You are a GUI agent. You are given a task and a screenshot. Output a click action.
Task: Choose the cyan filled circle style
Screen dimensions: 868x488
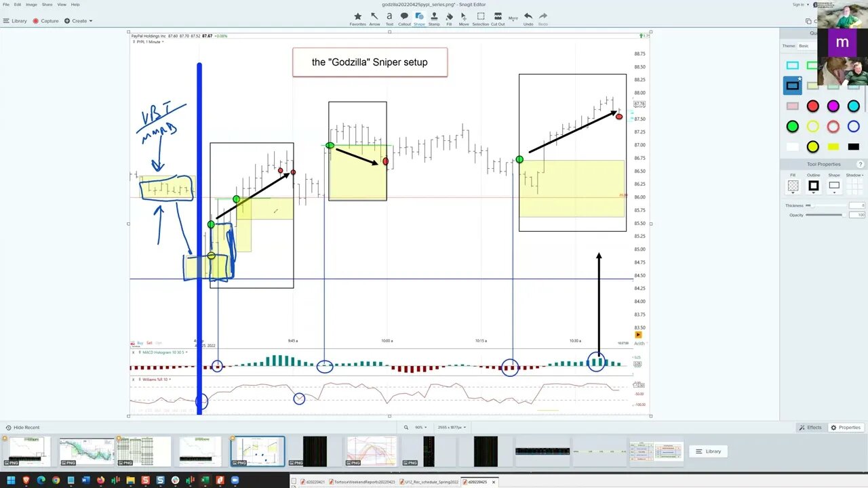tap(853, 106)
